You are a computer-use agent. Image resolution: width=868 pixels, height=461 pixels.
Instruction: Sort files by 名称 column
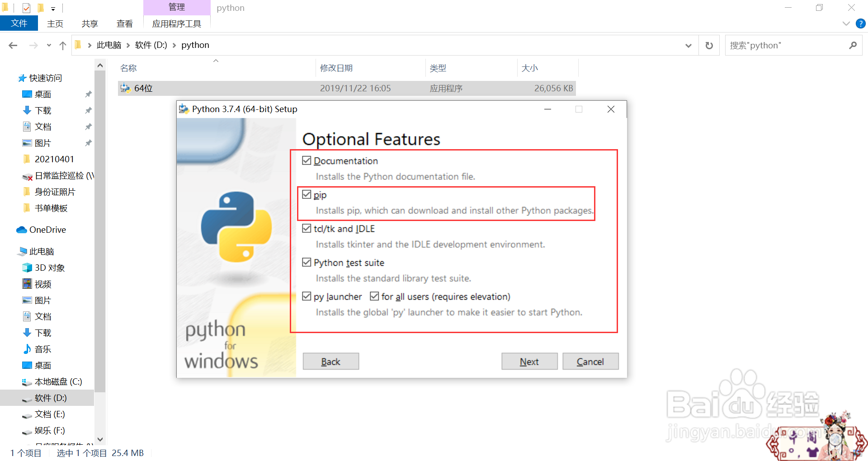point(128,68)
